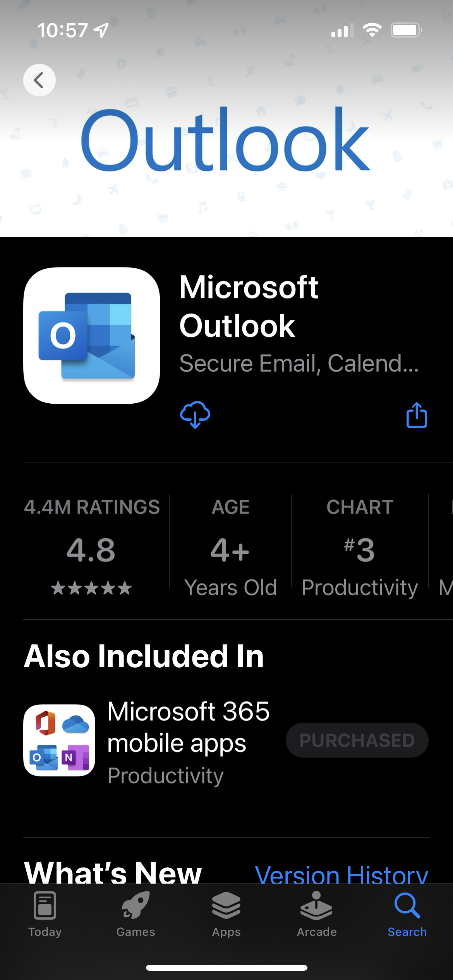This screenshot has width=453, height=980.
Task: Tap the five-star rating row
Action: tap(91, 588)
